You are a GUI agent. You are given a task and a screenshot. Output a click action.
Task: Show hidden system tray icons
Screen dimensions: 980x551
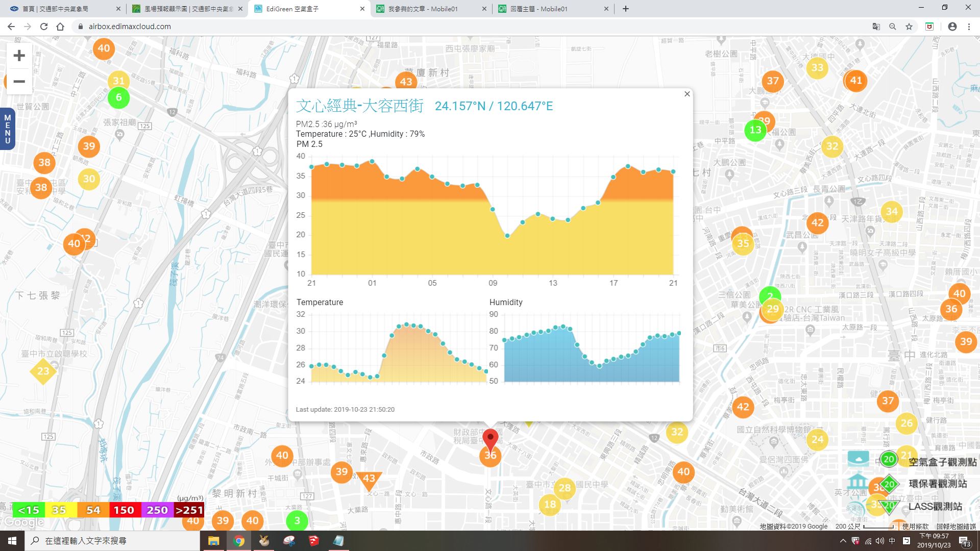(x=843, y=541)
